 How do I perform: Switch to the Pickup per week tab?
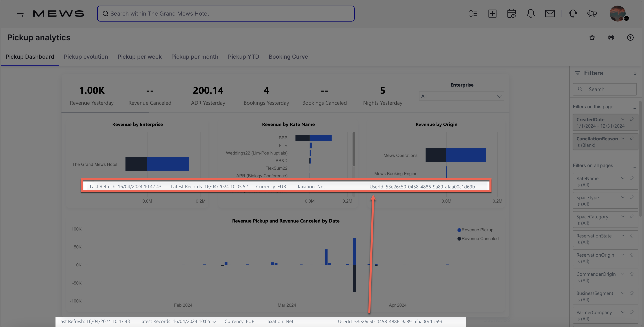(140, 57)
